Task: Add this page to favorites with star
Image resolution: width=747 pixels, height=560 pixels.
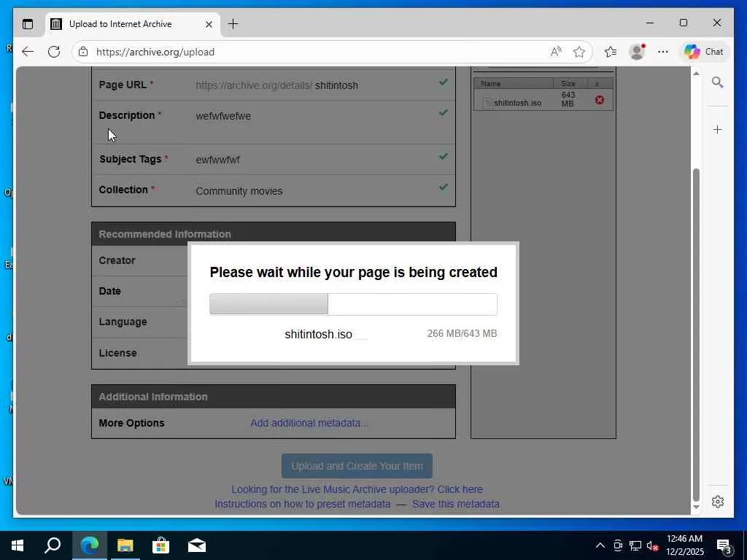Action: tap(578, 52)
